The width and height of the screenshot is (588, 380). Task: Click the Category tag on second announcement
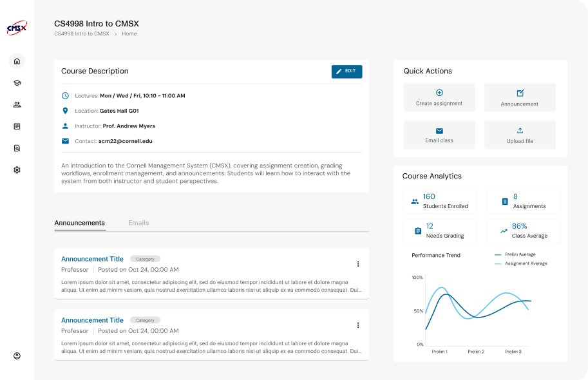click(145, 320)
